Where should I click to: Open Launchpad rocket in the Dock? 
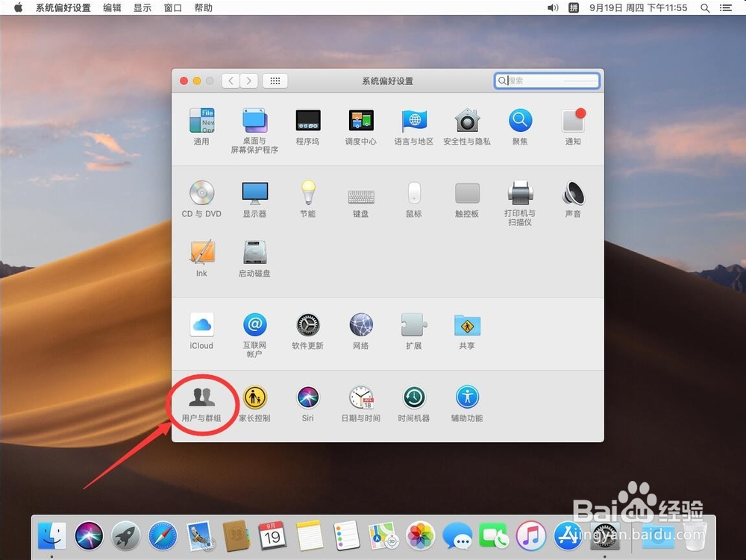(125, 535)
